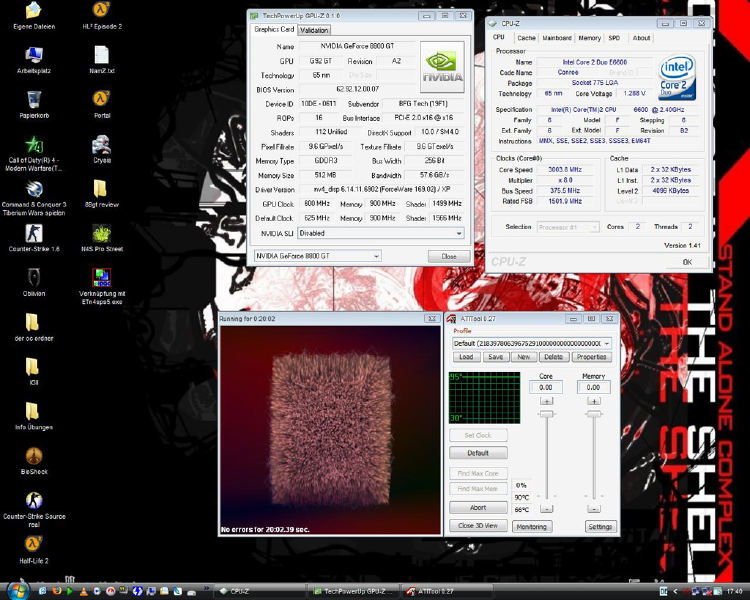Click the Memory clock value field in ATITool

(x=593, y=388)
